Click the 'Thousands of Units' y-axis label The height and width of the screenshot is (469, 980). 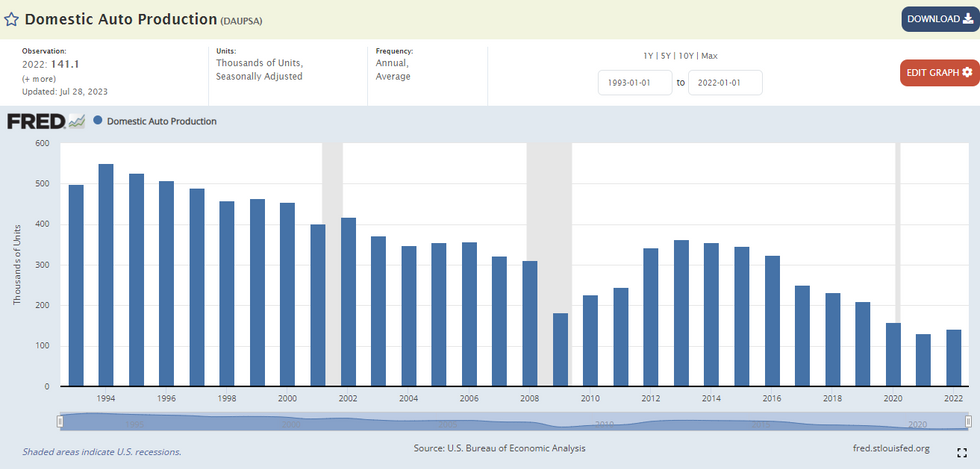(x=17, y=265)
